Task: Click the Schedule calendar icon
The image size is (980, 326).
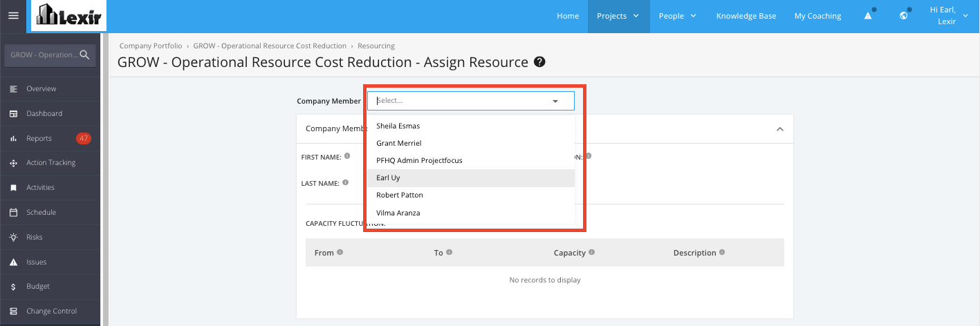Action: point(13,212)
